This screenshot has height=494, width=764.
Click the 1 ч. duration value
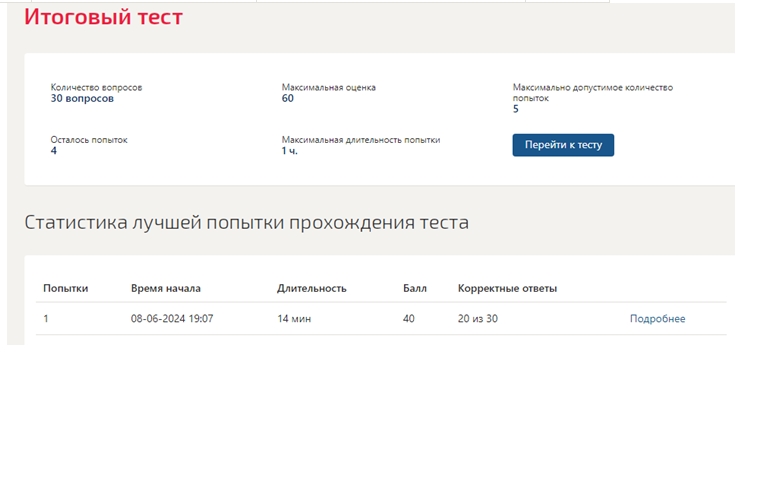point(289,151)
